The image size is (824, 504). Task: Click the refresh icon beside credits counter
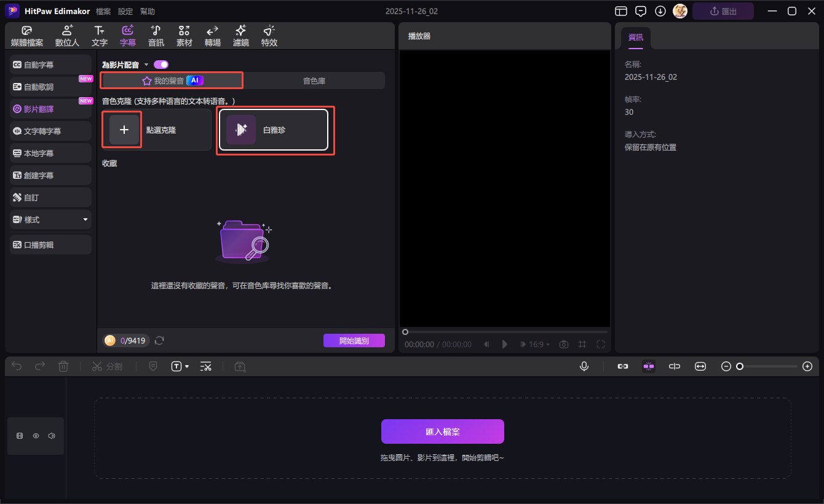point(159,341)
